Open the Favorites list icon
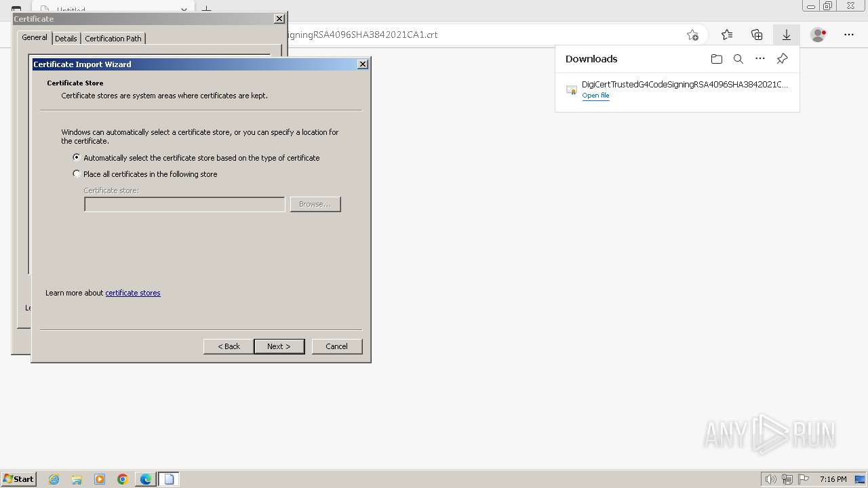This screenshot has width=868, height=488. click(727, 35)
